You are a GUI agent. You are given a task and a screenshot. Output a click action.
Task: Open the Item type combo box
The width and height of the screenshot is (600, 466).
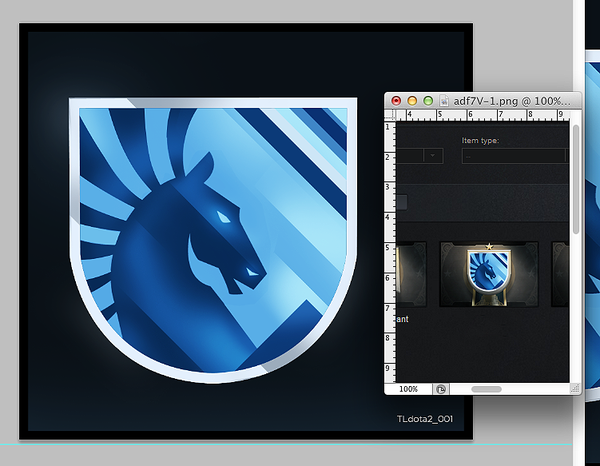[515, 156]
